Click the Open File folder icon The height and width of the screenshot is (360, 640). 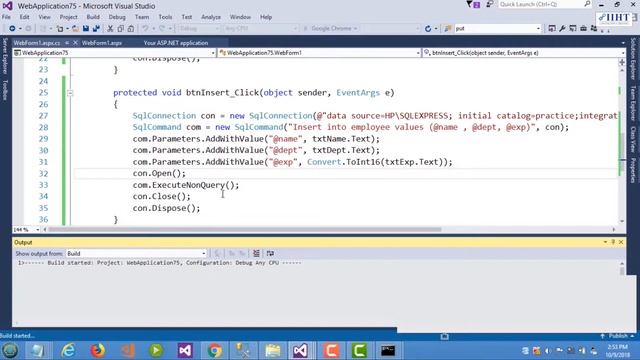pos(76,29)
